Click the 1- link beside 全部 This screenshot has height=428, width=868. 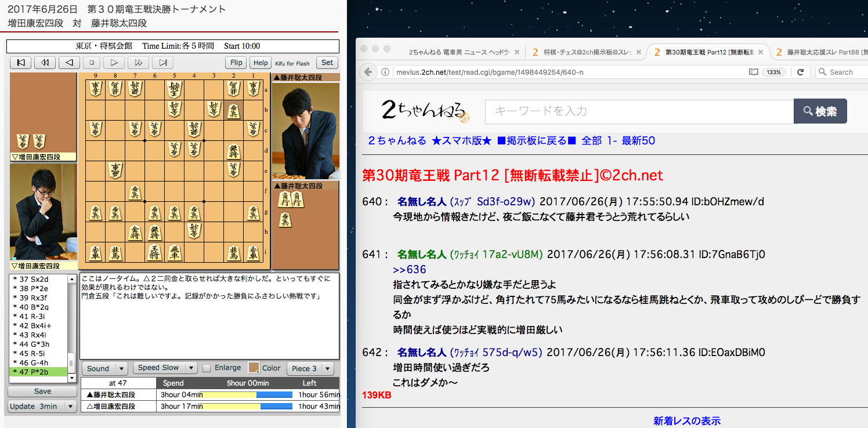[x=612, y=140]
